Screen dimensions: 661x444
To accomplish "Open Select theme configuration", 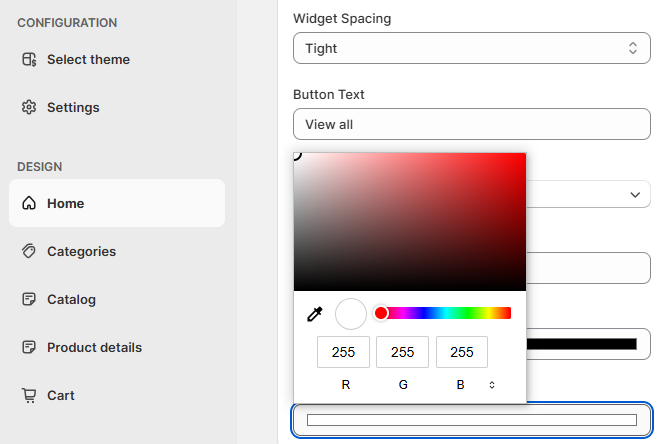I will click(x=117, y=59).
